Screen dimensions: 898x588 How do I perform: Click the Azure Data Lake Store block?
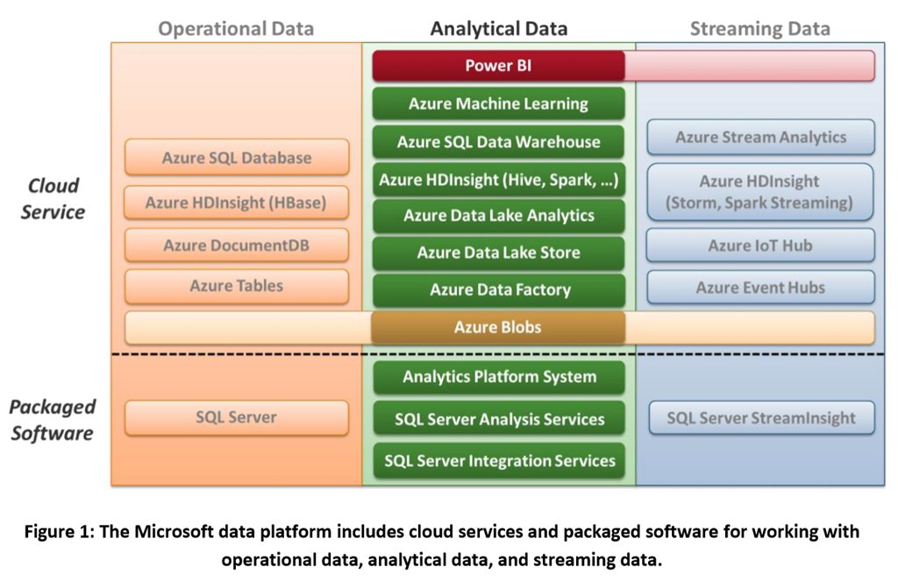point(498,253)
